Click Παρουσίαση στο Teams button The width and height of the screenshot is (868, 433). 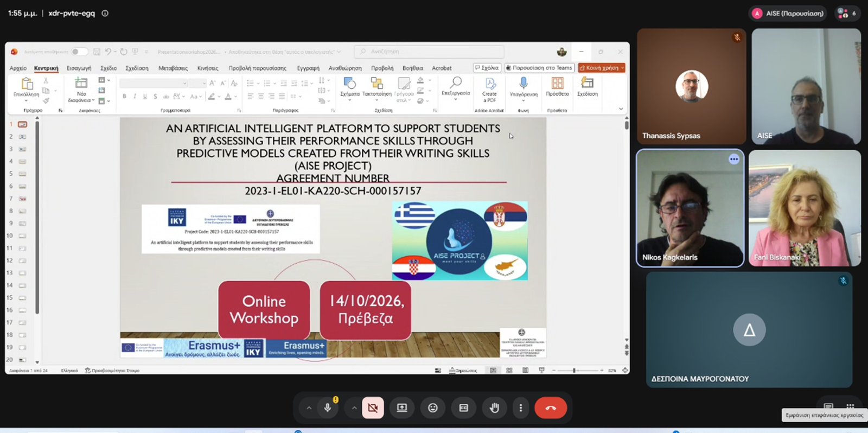[x=539, y=68]
